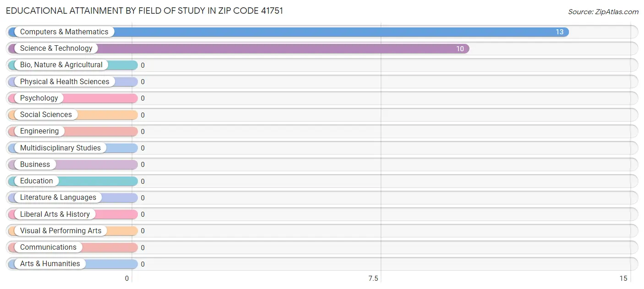644x289 pixels.
Task: Select the Business category label
Action: (35, 165)
